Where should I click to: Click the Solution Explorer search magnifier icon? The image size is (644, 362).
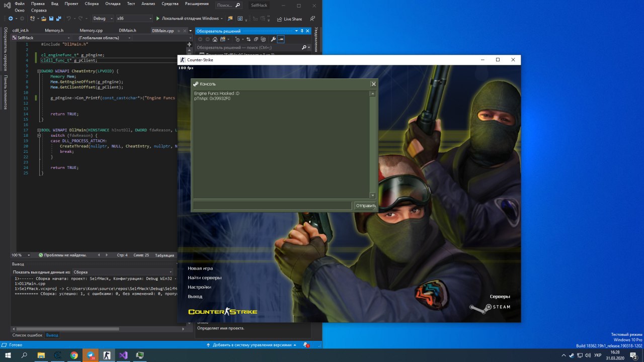(x=304, y=47)
